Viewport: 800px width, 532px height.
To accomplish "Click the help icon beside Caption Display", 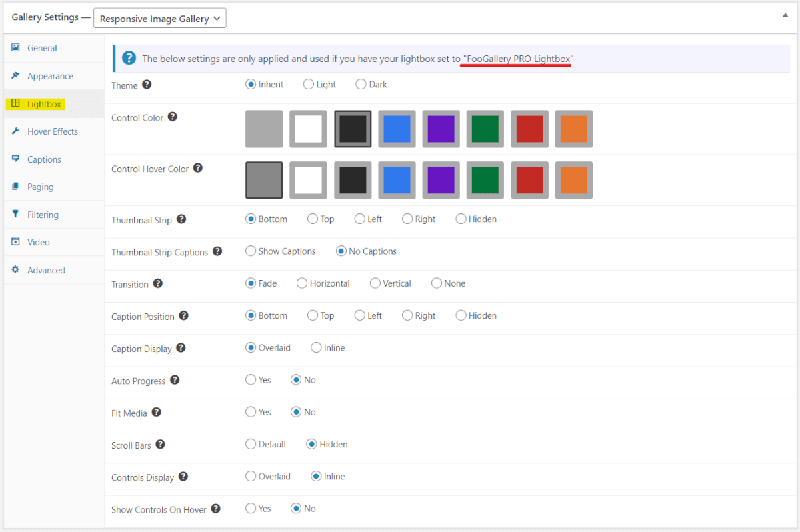I will pos(181,348).
